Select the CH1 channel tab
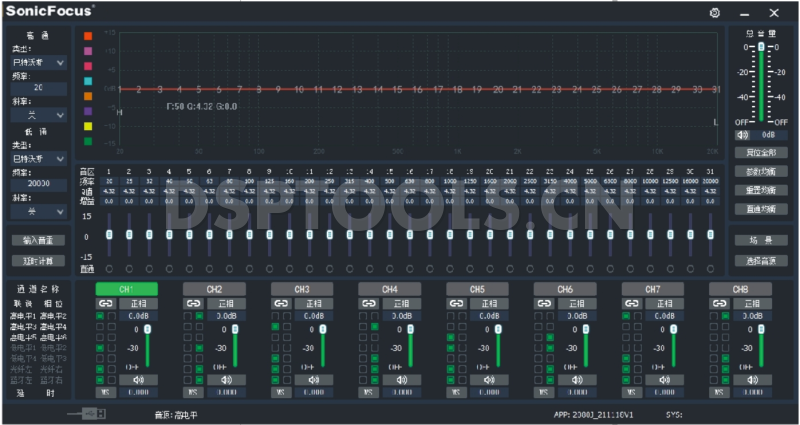Viewport: 800px width, 425px height. click(127, 289)
